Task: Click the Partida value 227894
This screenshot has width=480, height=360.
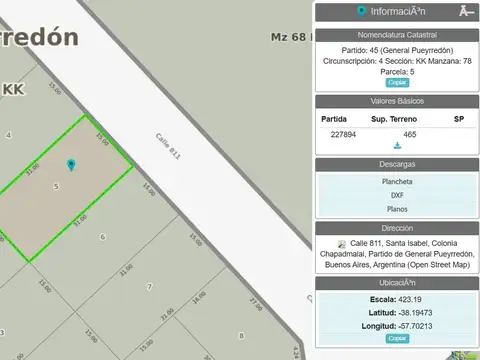Action: [343, 135]
